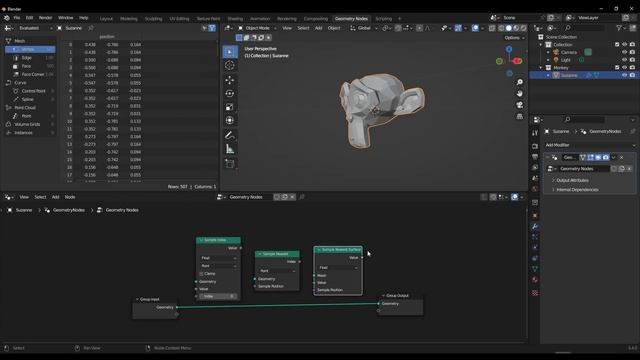Toggle selected-only filter in spreadsheet
The width and height of the screenshot is (640, 360).
tap(204, 28)
